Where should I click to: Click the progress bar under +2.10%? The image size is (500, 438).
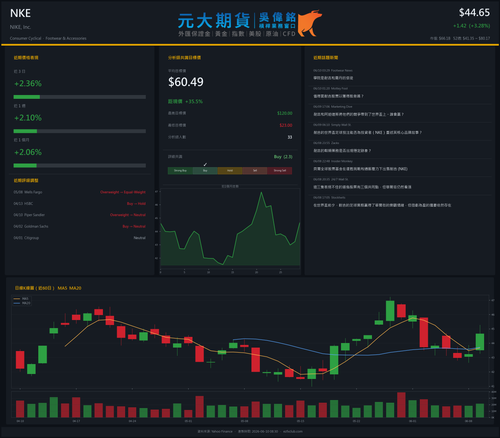coord(80,131)
